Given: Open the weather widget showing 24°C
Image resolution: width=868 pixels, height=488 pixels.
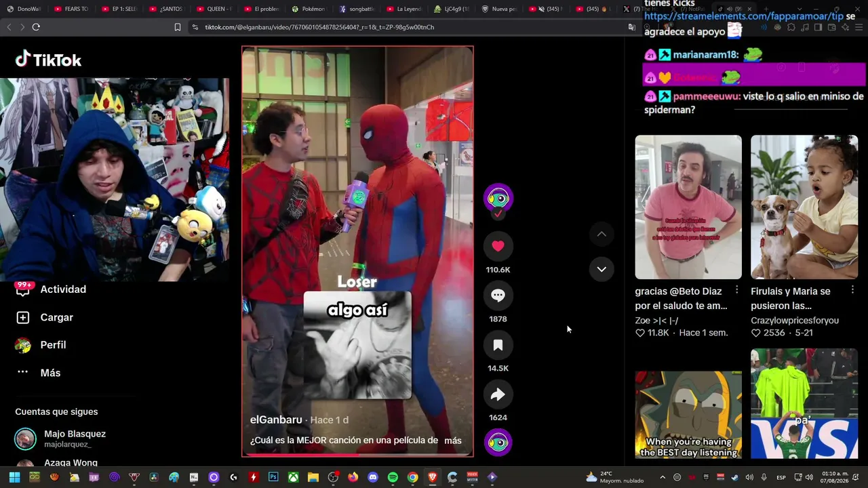Looking at the screenshot, I should click(615, 477).
